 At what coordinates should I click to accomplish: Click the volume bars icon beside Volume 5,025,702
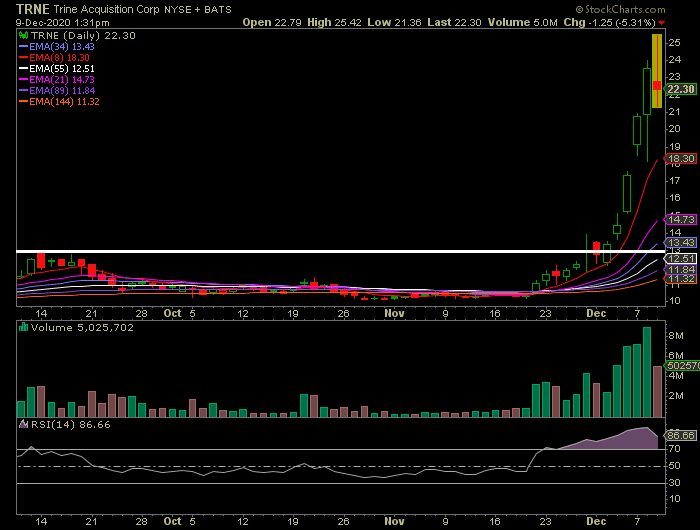tap(23, 327)
